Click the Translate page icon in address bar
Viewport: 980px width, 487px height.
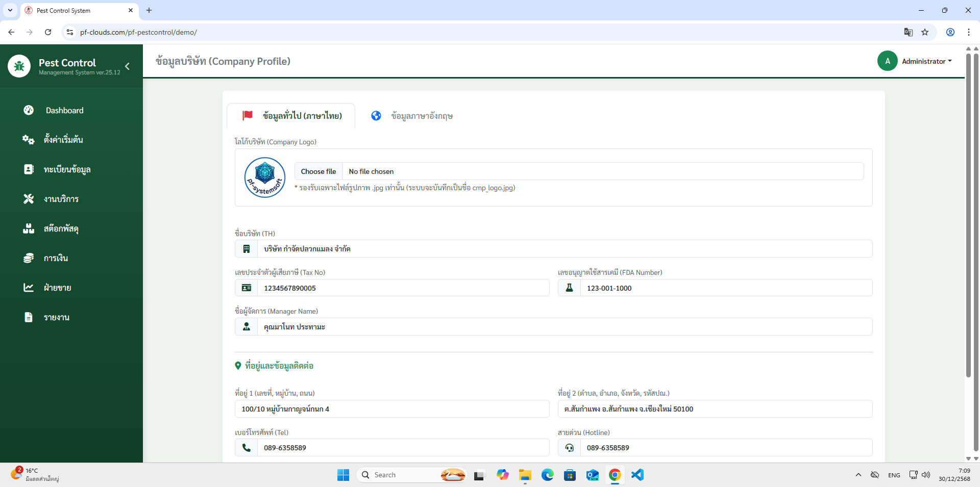pos(908,32)
